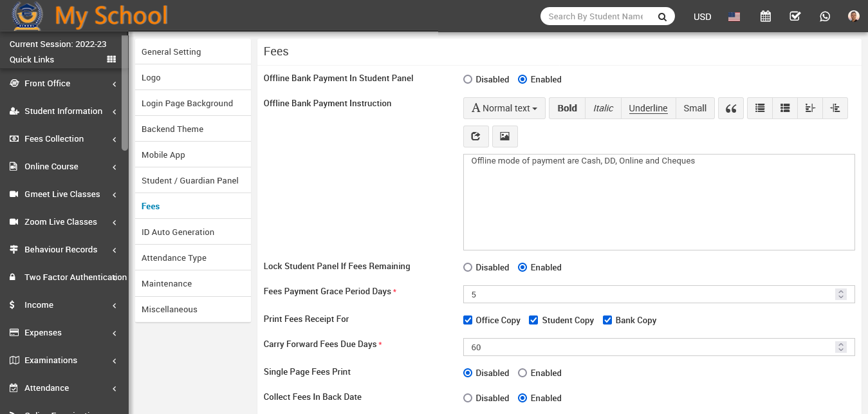Open Quick Links grid icon
Screen dimensions: 868x414
[x=111, y=59]
